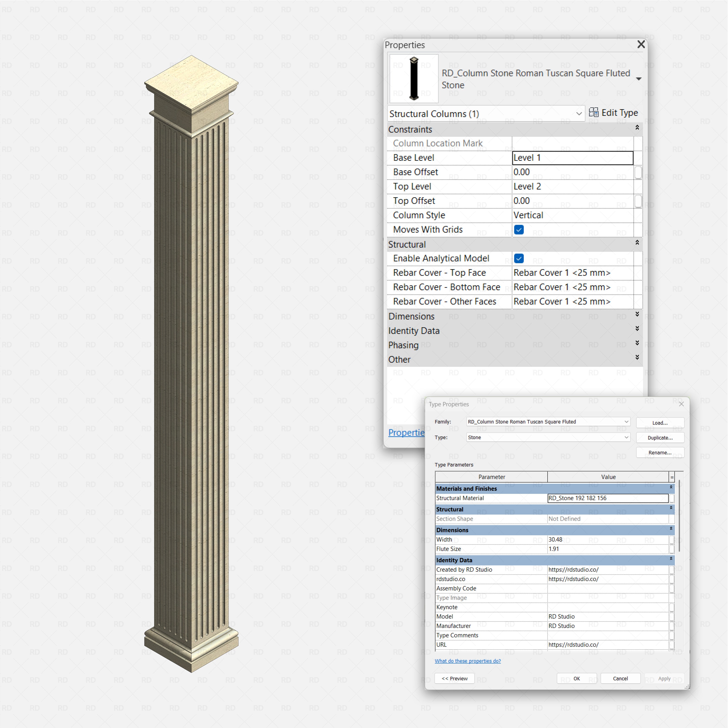
Task: Click the Rename button
Action: click(660, 452)
